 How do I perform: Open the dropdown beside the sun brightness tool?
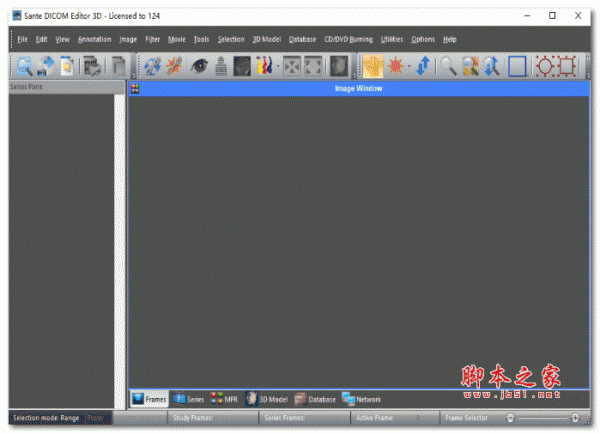pyautogui.click(x=409, y=67)
